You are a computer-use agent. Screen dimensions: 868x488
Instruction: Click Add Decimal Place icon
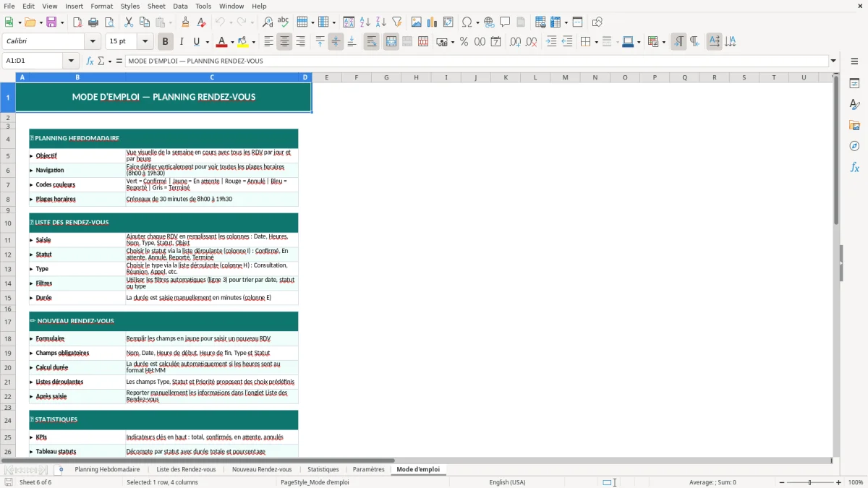point(515,42)
